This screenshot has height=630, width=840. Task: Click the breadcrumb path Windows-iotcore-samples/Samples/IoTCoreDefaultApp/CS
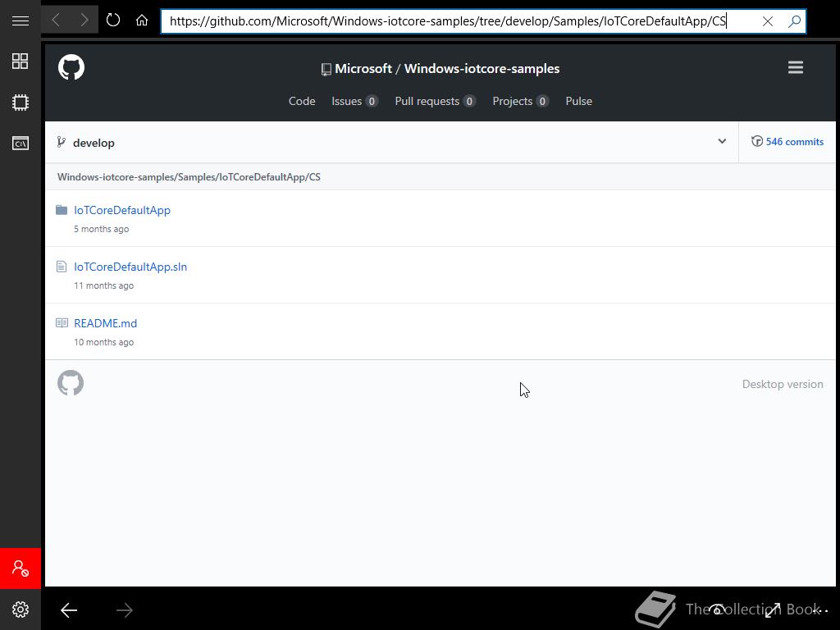[x=189, y=177]
